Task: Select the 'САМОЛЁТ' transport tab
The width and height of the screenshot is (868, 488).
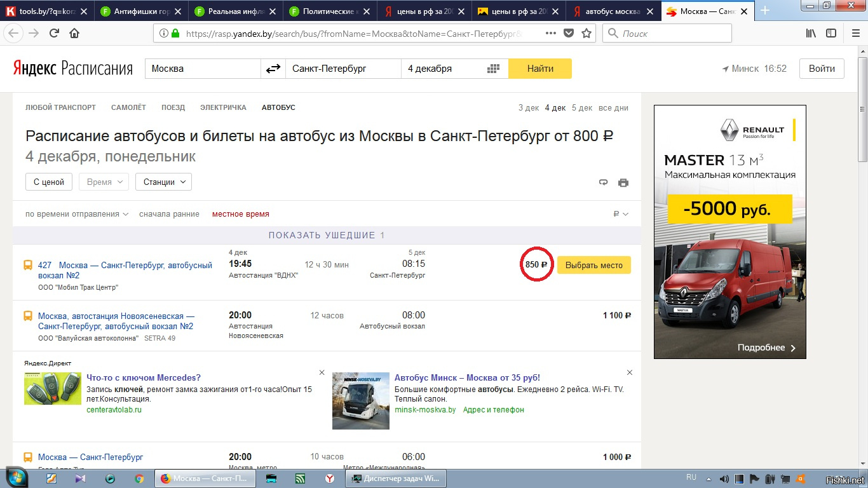Action: coord(128,108)
